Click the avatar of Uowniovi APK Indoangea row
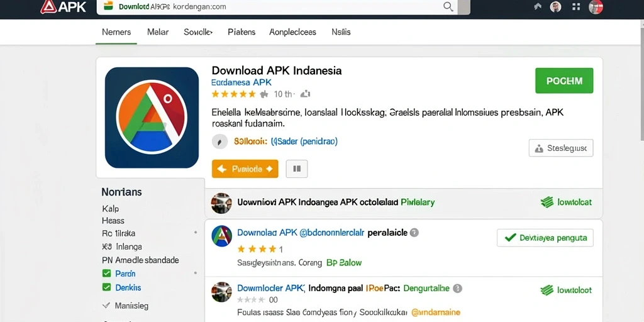The image size is (644, 322). [221, 203]
